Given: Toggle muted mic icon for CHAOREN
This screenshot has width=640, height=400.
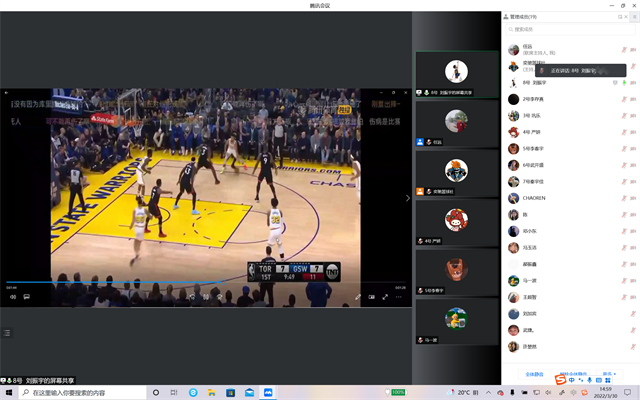Looking at the screenshot, I should pyautogui.click(x=624, y=198).
